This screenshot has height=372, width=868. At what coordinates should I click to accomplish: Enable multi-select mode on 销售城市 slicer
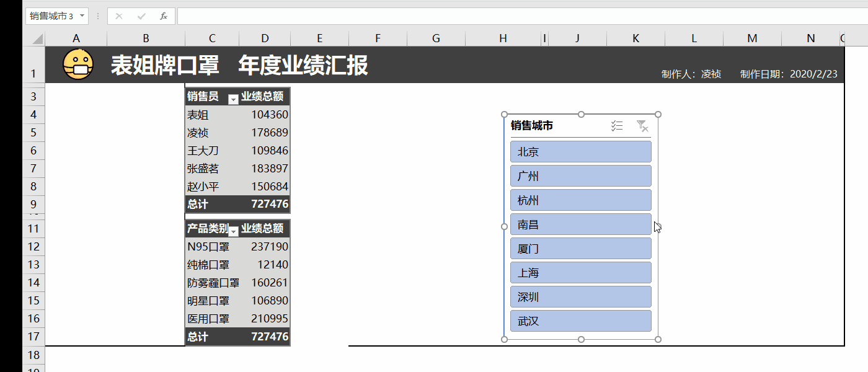click(x=617, y=126)
